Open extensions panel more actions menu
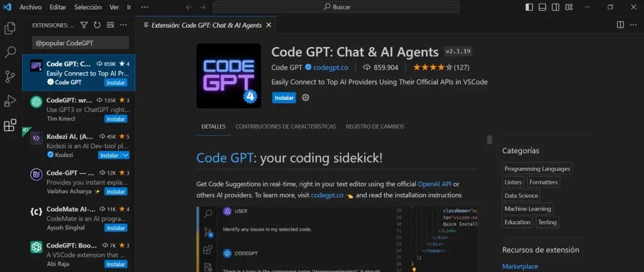 click(x=123, y=25)
